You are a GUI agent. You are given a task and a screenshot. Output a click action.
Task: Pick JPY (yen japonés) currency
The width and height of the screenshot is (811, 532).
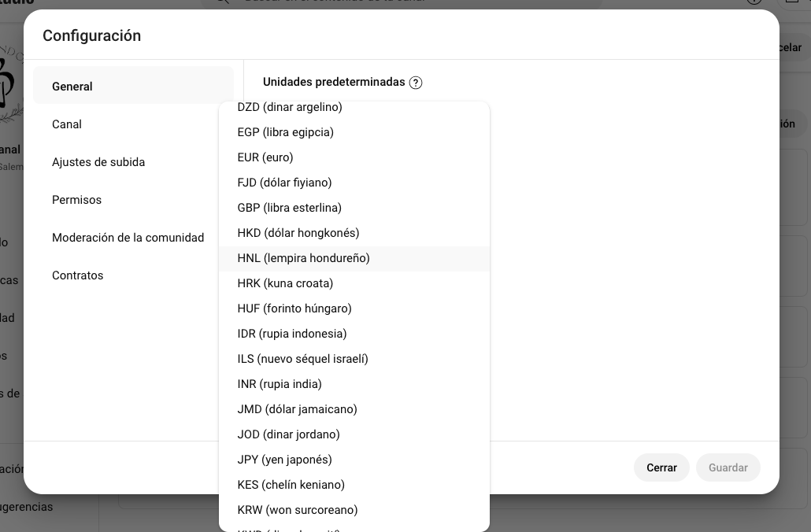click(x=284, y=460)
